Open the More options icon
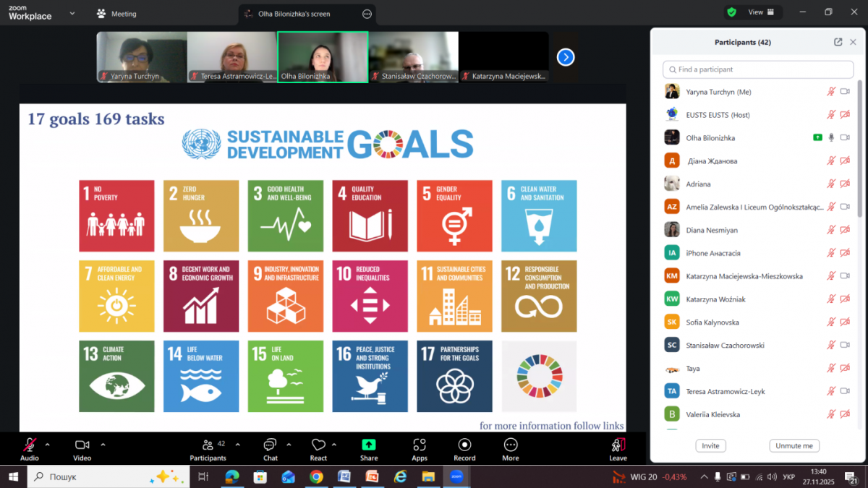This screenshot has height=488, width=868. pos(511,445)
